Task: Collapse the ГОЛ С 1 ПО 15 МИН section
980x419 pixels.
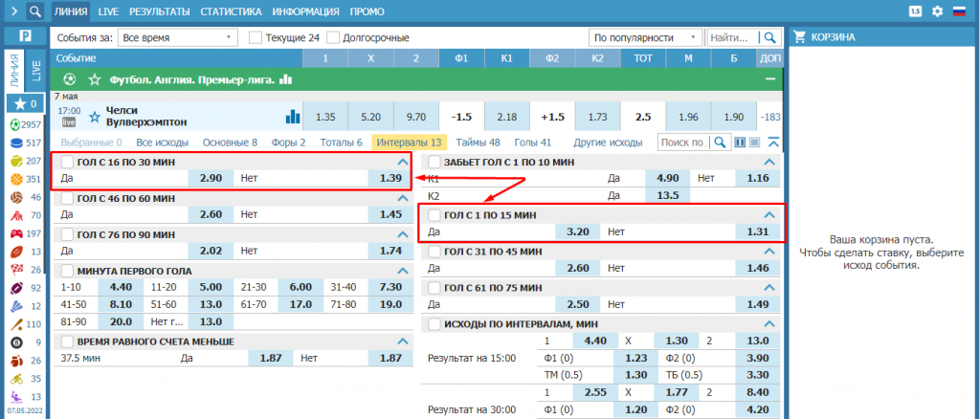Action: click(x=768, y=215)
